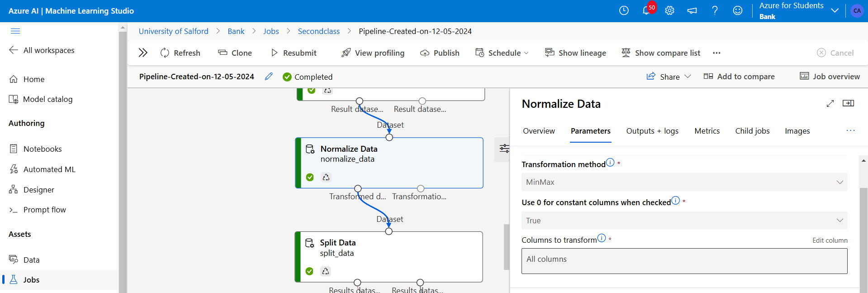
Task: Open the help question mark icon
Action: click(x=715, y=10)
